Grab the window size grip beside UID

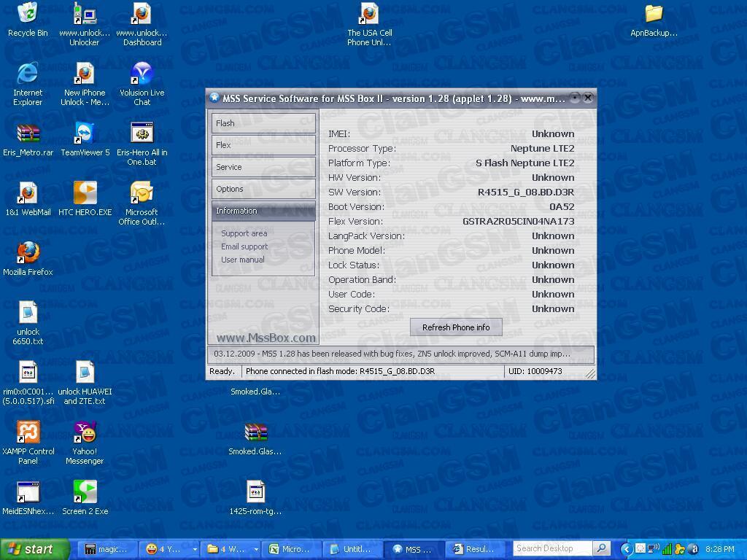point(590,374)
